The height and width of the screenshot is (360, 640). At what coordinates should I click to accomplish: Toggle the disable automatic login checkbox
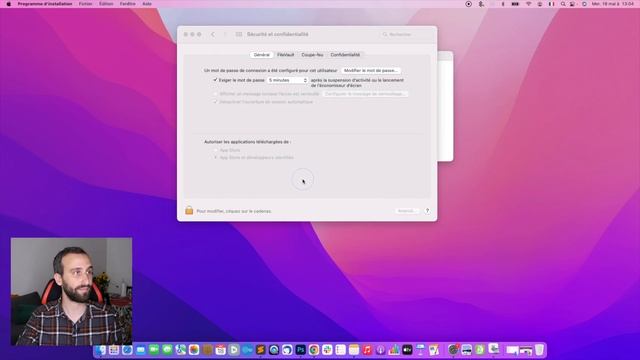(215, 102)
